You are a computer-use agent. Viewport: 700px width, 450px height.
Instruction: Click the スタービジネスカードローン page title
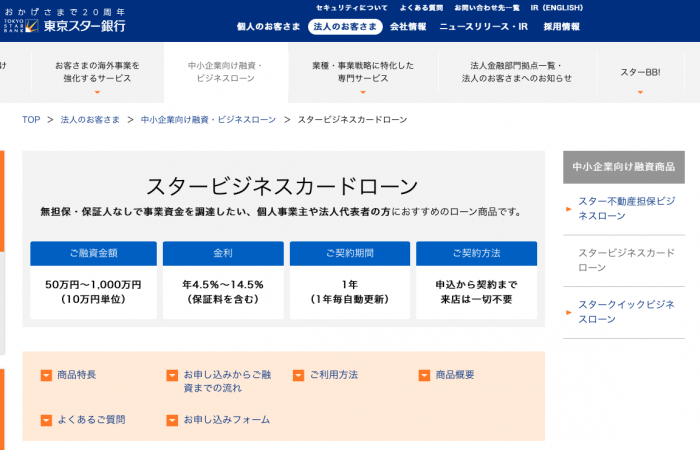[282, 186]
